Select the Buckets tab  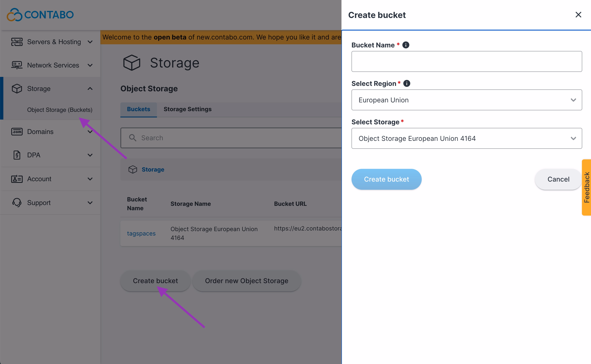point(138,109)
